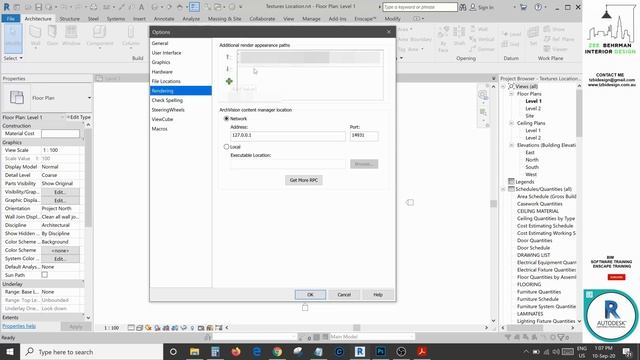The width and height of the screenshot is (640, 360).
Task: Collapse the Schedules/Quantities (all) node
Action: (x=504, y=189)
